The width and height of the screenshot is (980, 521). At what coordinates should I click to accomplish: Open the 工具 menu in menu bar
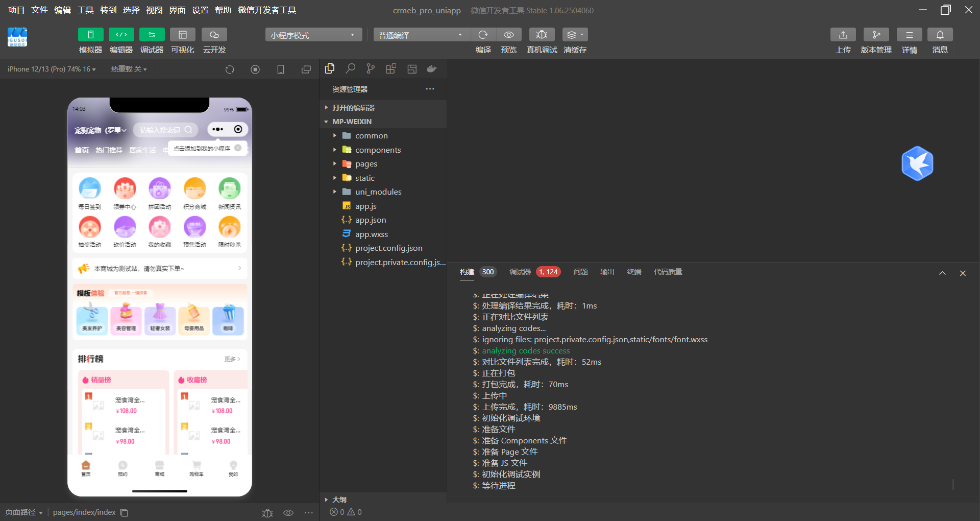pyautogui.click(x=85, y=10)
